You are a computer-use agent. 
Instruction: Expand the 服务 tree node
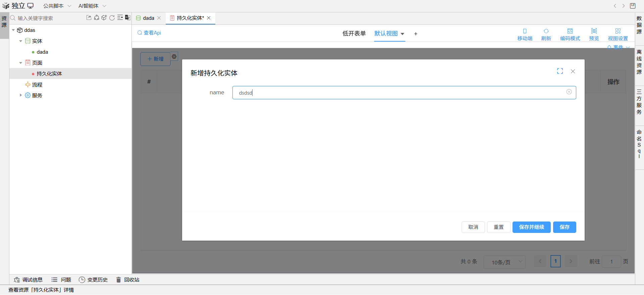(21, 95)
